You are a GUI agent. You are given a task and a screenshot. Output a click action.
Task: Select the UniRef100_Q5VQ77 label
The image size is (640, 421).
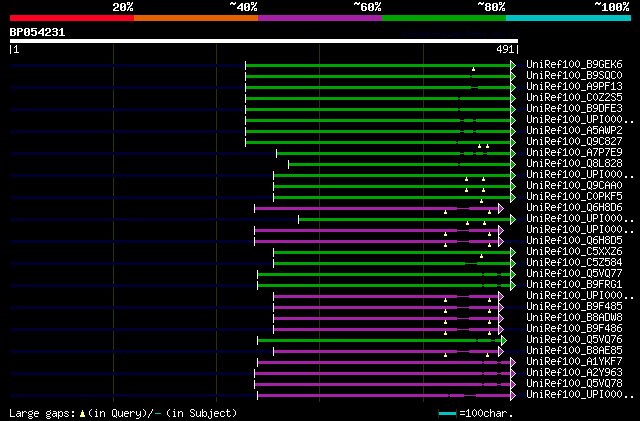574,274
